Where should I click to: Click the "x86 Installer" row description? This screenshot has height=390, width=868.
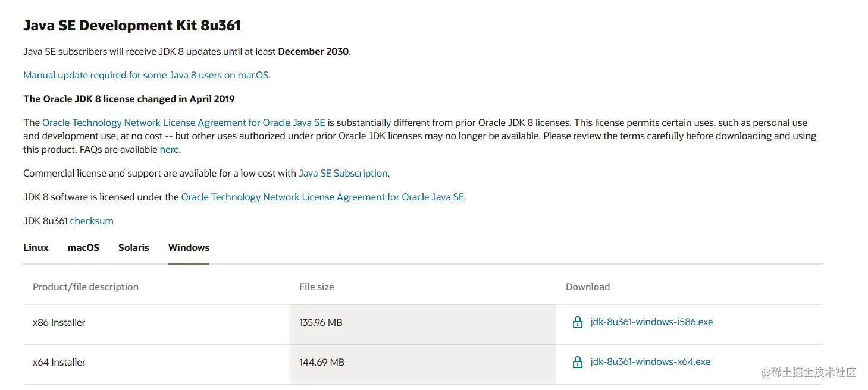point(59,323)
